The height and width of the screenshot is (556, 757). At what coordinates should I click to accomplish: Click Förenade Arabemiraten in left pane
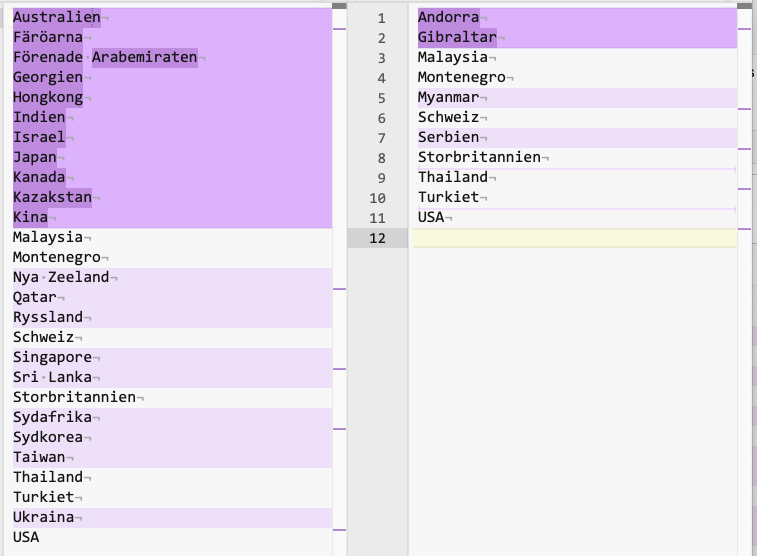[x=105, y=57]
